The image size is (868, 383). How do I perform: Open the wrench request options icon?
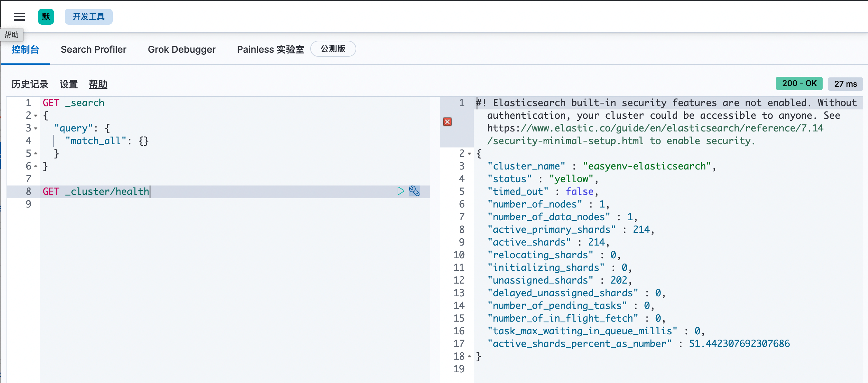pyautogui.click(x=414, y=191)
